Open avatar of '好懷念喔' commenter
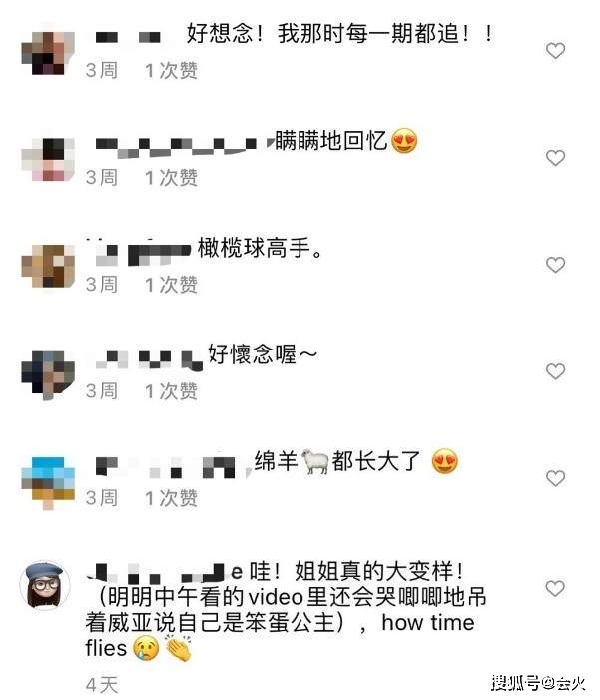 pos(48,375)
